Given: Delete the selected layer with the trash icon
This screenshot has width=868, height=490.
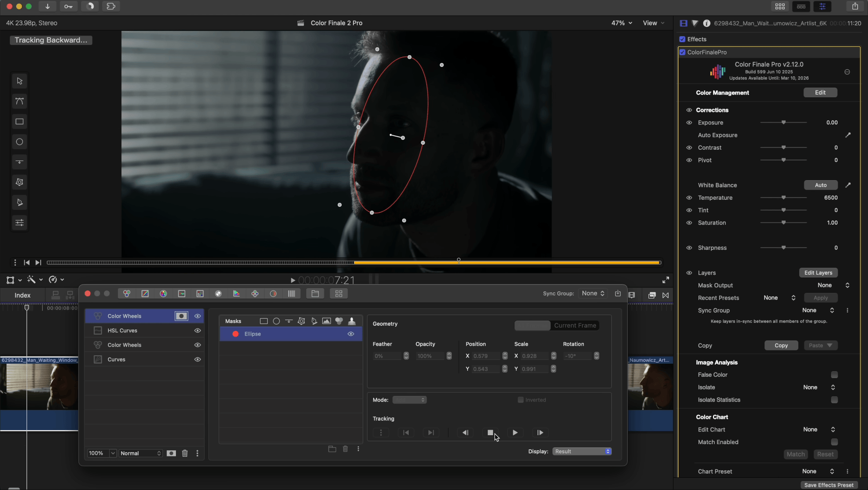Looking at the screenshot, I should [185, 453].
